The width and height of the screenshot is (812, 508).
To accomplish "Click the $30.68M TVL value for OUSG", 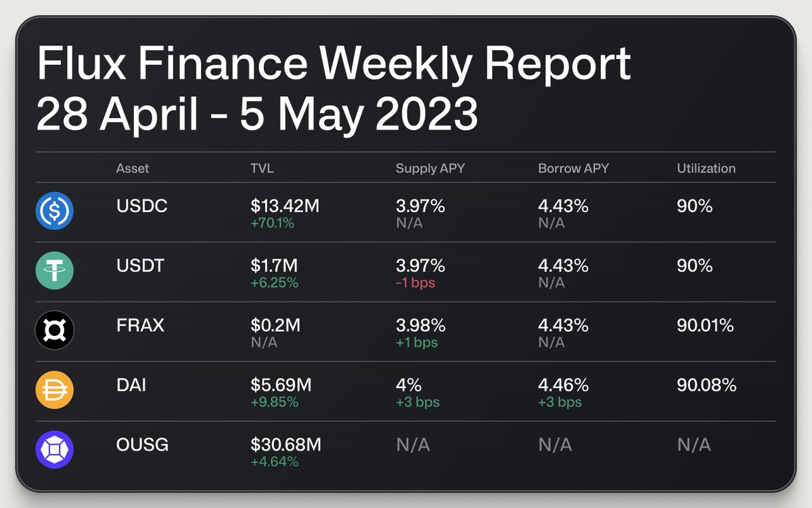I will (287, 444).
